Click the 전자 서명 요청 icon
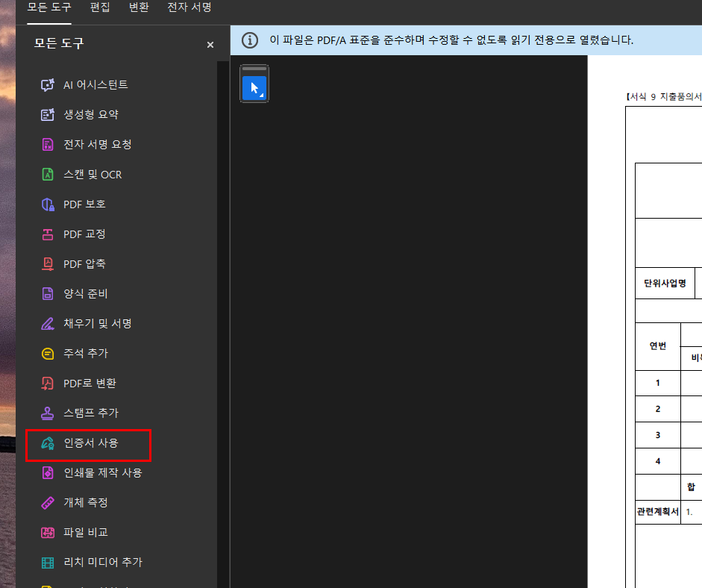Image resolution: width=702 pixels, height=588 pixels. [x=48, y=144]
